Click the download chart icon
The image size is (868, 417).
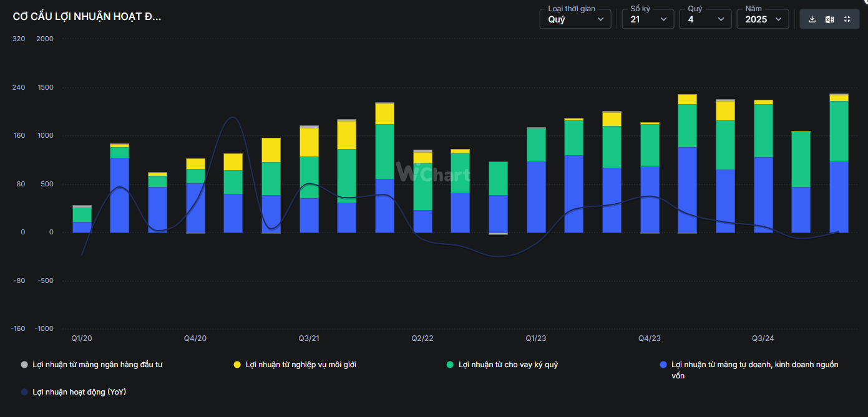tap(812, 19)
